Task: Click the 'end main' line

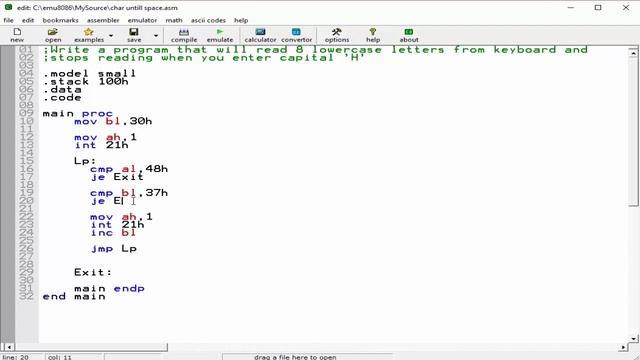Action: coord(74,296)
